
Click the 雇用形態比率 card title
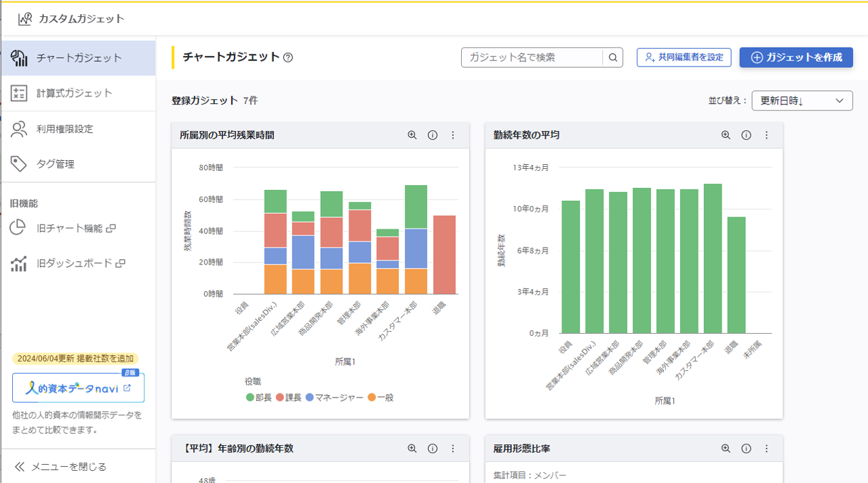point(522,448)
